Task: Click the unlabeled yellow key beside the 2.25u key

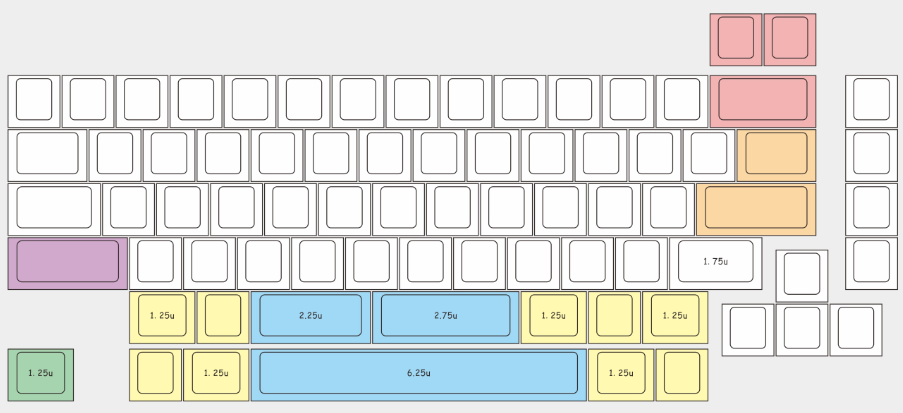Action: tap(223, 317)
